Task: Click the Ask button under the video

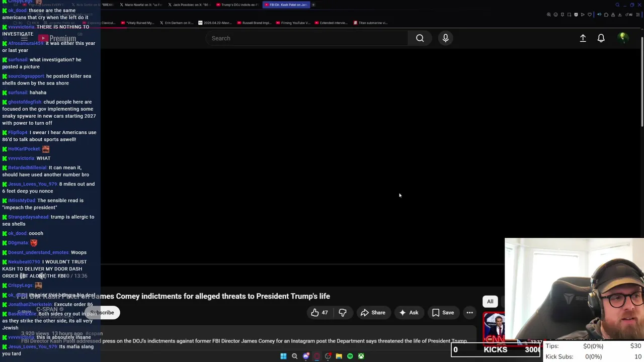Action: [409, 313]
